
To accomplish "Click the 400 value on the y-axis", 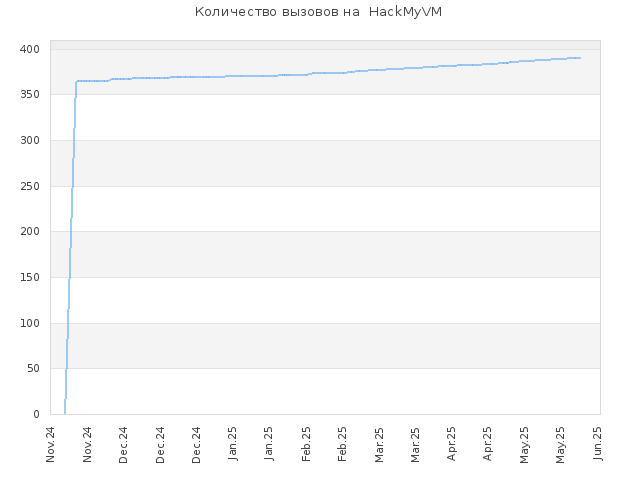I will [30, 49].
